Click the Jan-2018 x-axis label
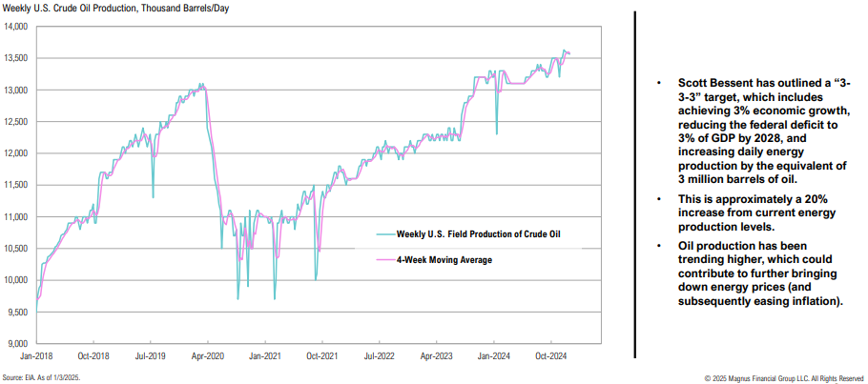This screenshot has height=384, width=868. click(x=35, y=354)
